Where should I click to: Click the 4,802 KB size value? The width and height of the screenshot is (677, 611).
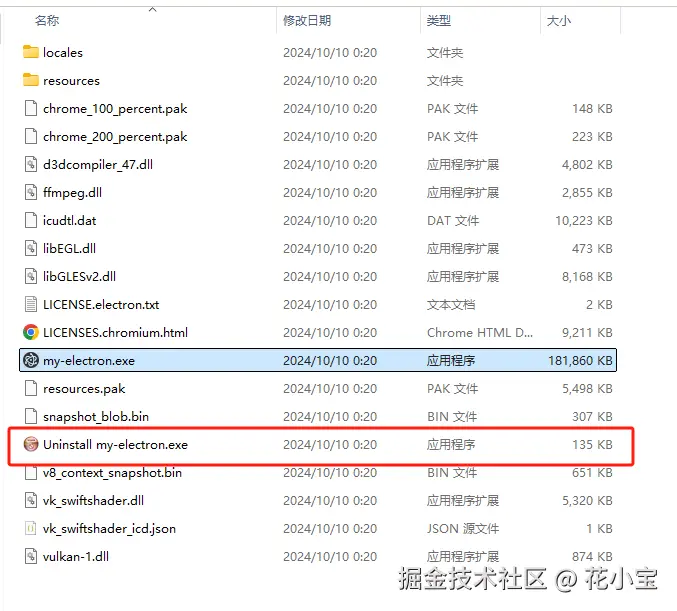coord(587,165)
